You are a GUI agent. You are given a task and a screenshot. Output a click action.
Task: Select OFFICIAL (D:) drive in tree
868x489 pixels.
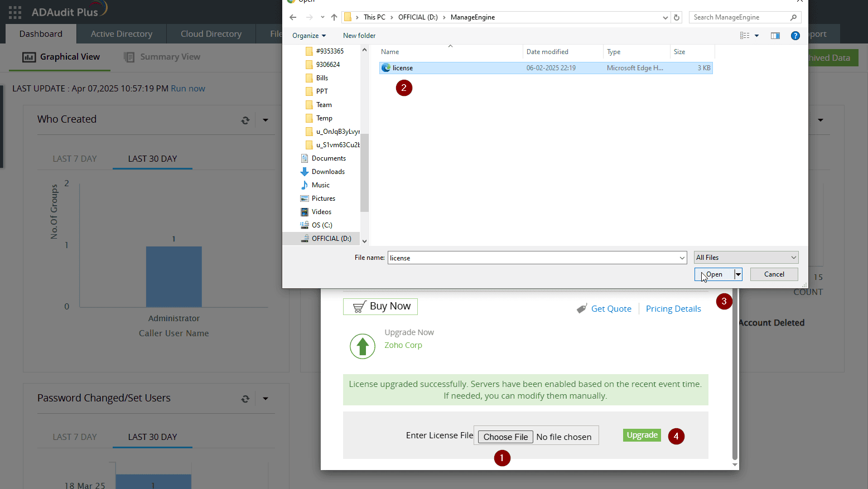point(331,239)
